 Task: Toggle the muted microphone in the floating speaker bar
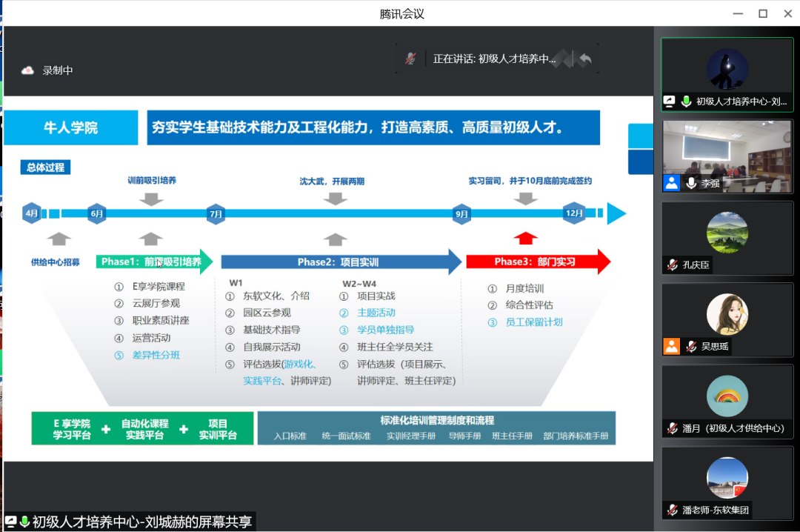(410, 59)
